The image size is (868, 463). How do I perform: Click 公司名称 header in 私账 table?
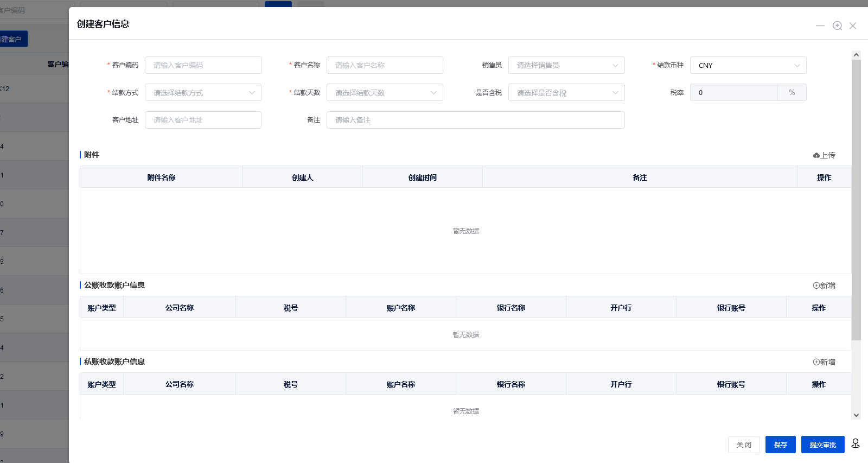tap(180, 384)
